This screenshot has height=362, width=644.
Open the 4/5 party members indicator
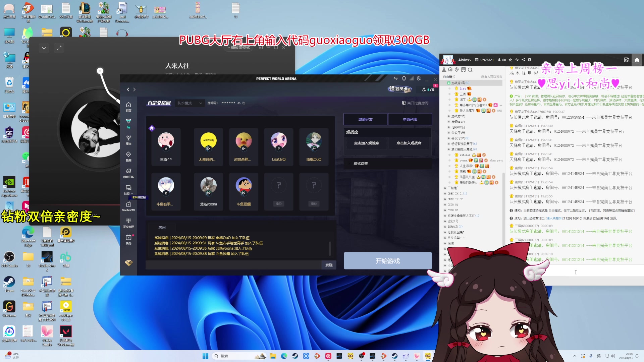(428, 89)
